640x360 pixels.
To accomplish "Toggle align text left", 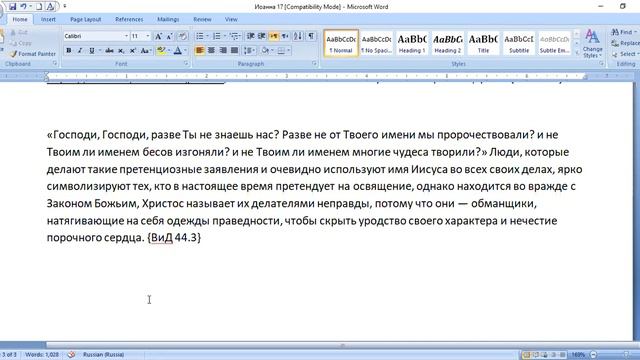I will click(199, 51).
